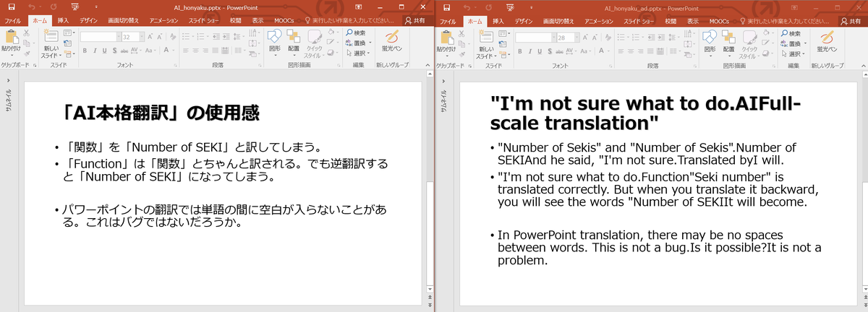Viewport: 868px width, 312px height.
Task: Toggle text Shadow in the left window
Action: 114,51
